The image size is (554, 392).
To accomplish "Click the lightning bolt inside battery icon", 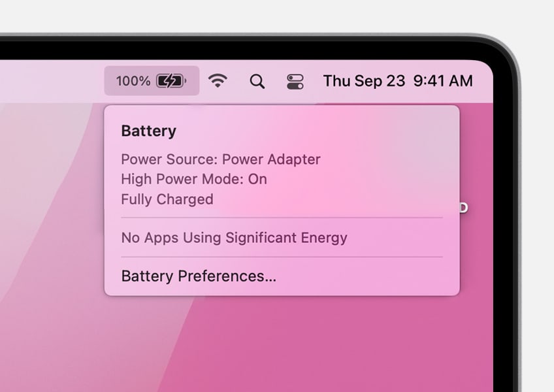I will (x=171, y=81).
